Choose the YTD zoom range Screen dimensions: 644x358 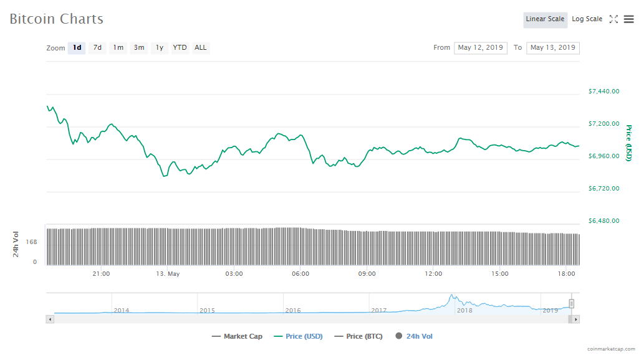[x=180, y=48]
